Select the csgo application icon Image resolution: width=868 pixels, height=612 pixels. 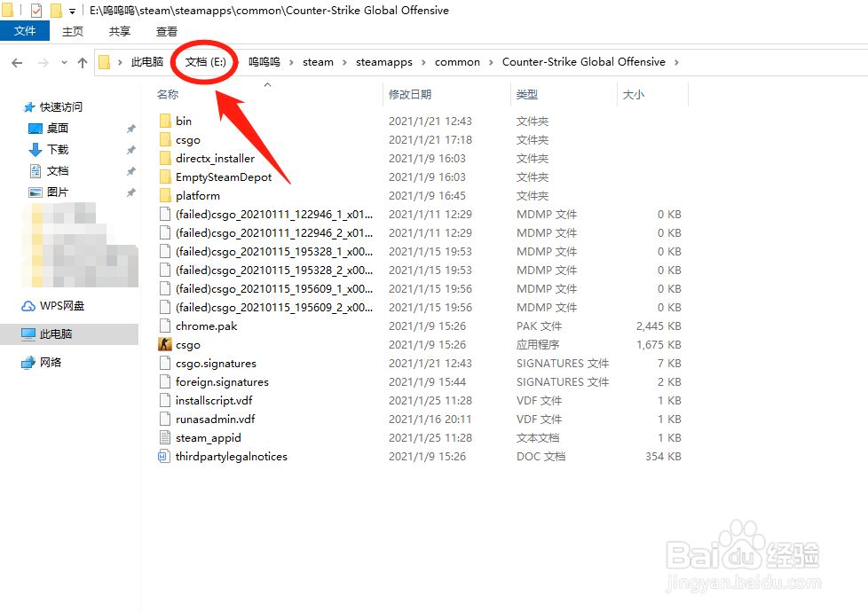coord(165,345)
